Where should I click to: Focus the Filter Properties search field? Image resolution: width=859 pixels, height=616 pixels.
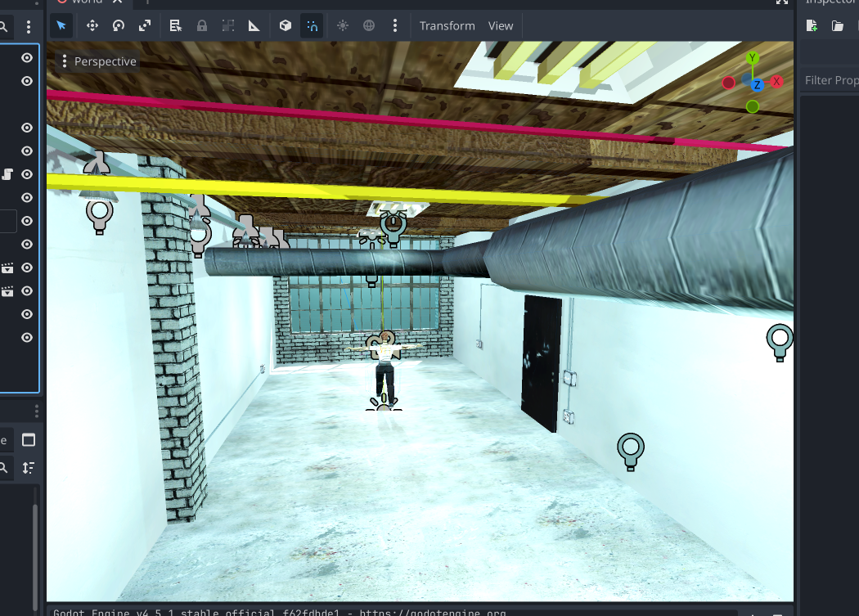tap(830, 80)
